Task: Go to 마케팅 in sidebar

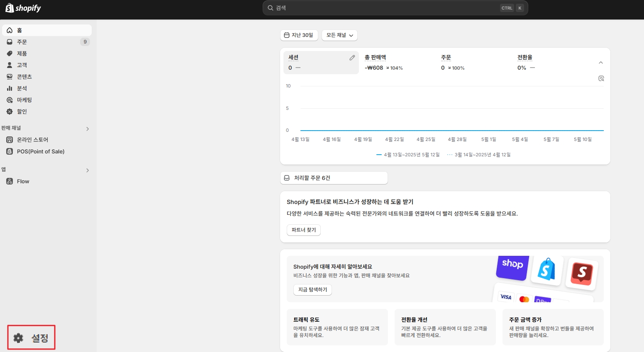Action: [24, 100]
